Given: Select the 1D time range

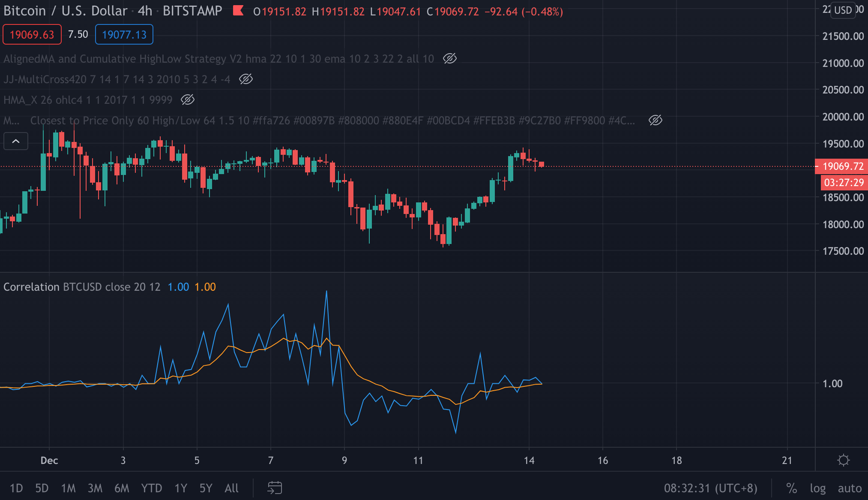Looking at the screenshot, I should pyautogui.click(x=16, y=488).
